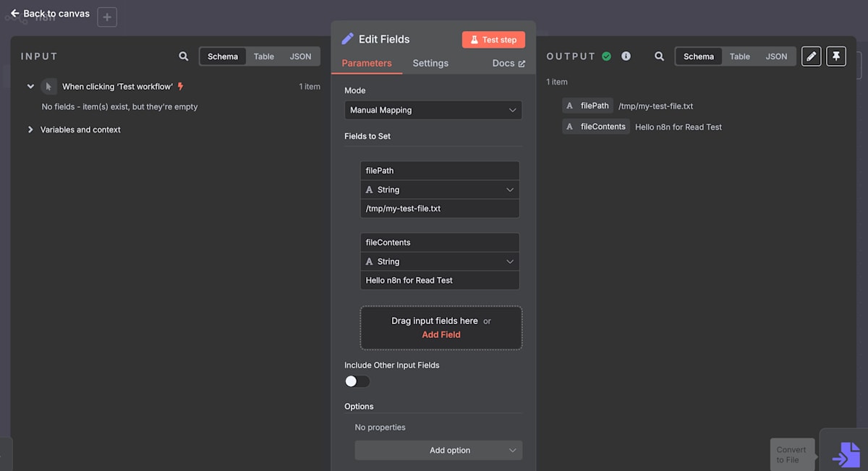
Task: Click the Drag input fields here drop zone
Action: point(441,328)
